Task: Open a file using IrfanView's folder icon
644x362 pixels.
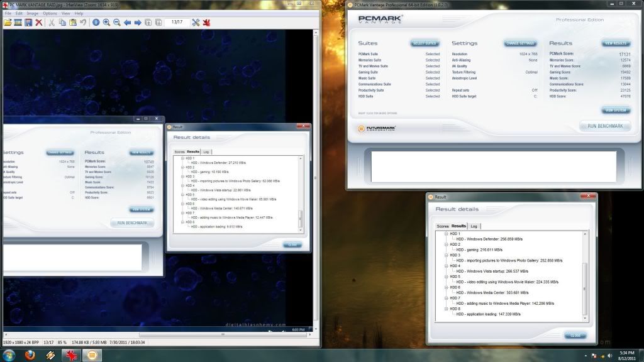Action: pos(8,23)
